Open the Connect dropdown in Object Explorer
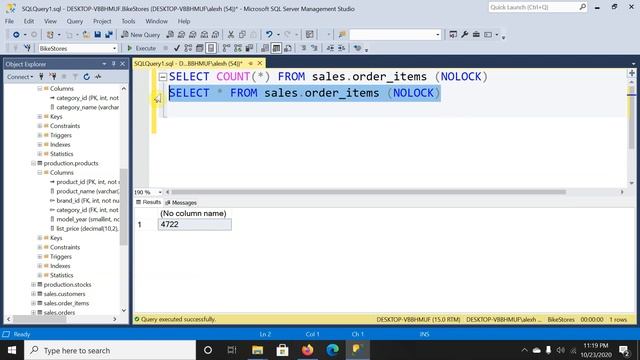 coord(20,77)
